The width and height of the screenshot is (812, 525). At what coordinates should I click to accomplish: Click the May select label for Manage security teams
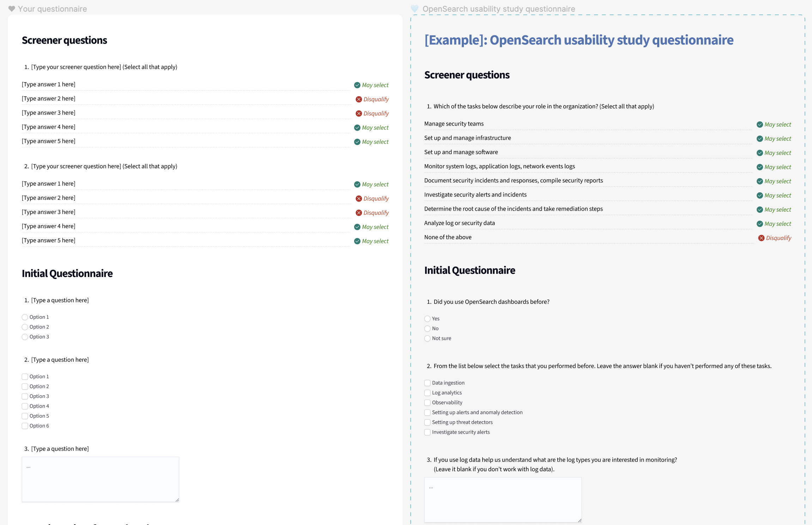tap(778, 125)
